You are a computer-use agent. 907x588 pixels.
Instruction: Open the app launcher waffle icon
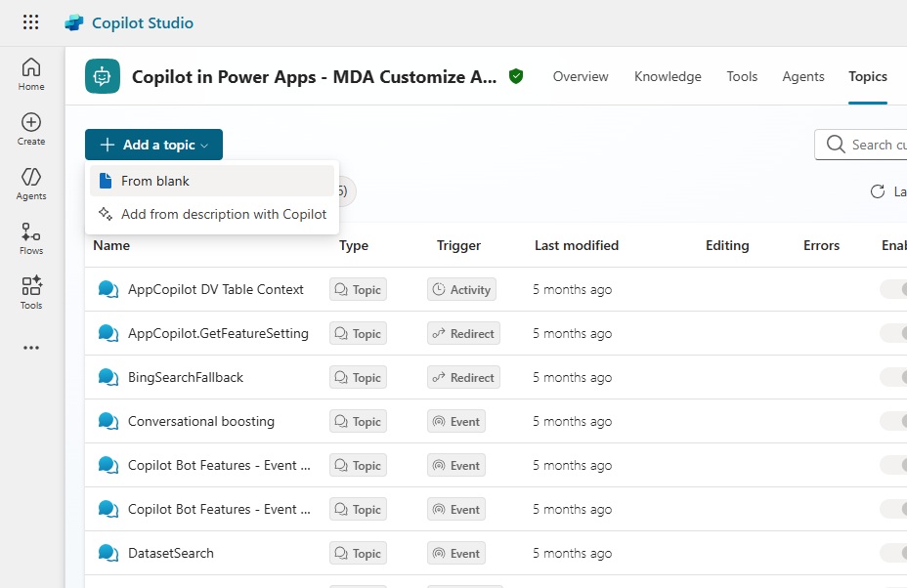click(x=30, y=22)
